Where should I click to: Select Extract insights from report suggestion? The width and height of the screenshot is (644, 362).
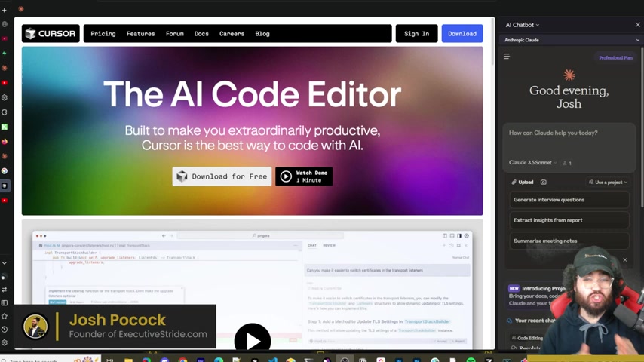pyautogui.click(x=569, y=220)
